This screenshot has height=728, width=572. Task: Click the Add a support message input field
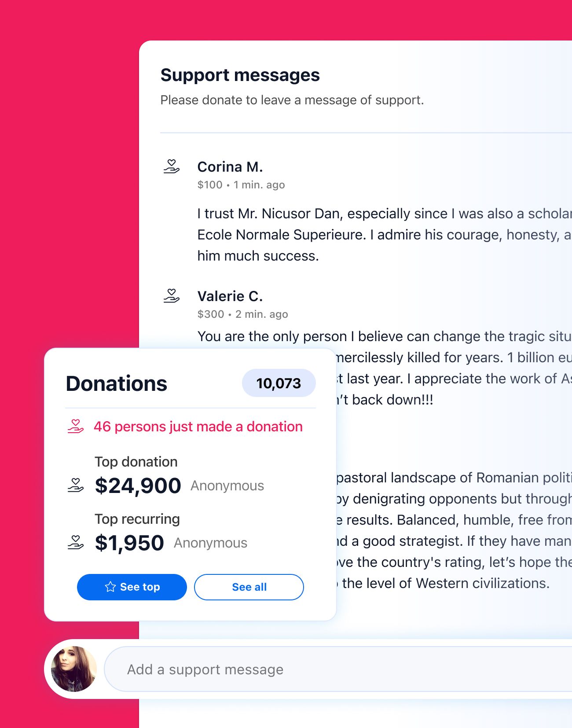pyautogui.click(x=264, y=669)
